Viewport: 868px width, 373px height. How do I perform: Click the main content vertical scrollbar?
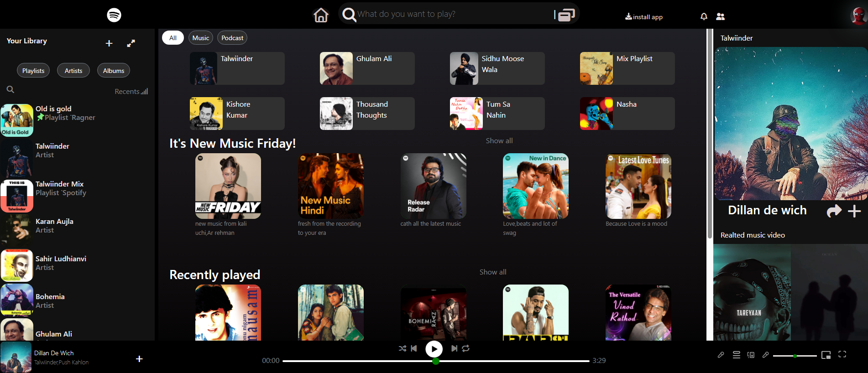710,134
